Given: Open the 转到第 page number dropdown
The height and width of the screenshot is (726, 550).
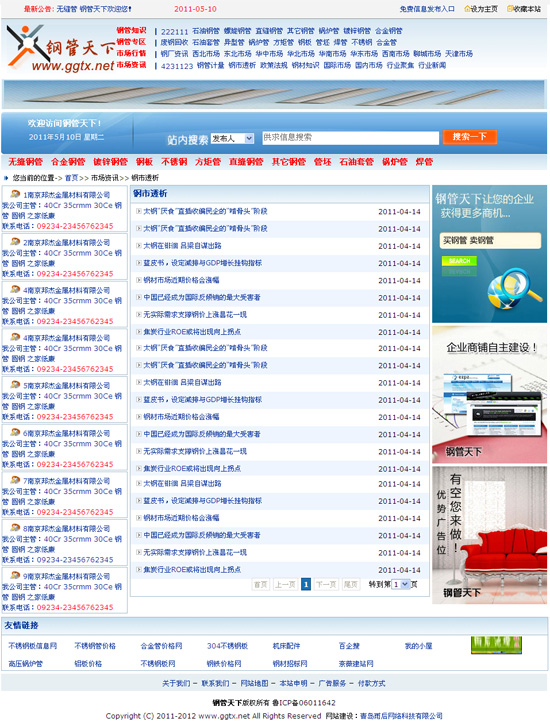Looking at the screenshot, I should point(400,584).
